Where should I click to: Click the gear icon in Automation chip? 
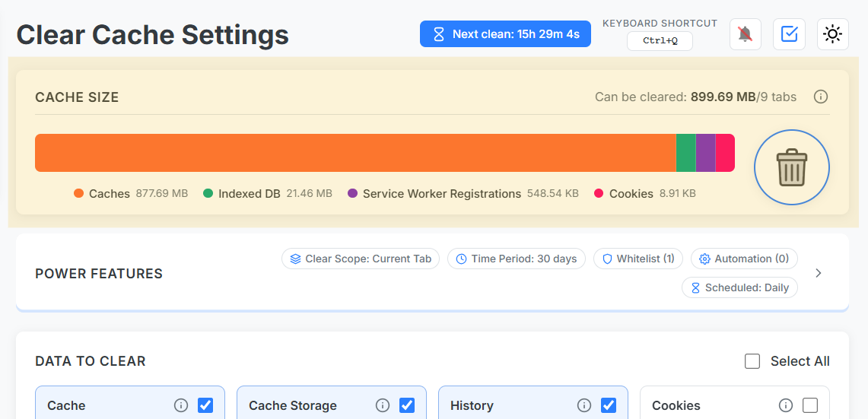704,259
